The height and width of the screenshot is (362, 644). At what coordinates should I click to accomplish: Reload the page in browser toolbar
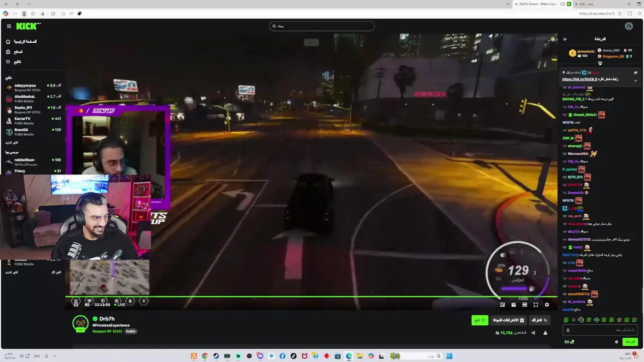[630, 14]
